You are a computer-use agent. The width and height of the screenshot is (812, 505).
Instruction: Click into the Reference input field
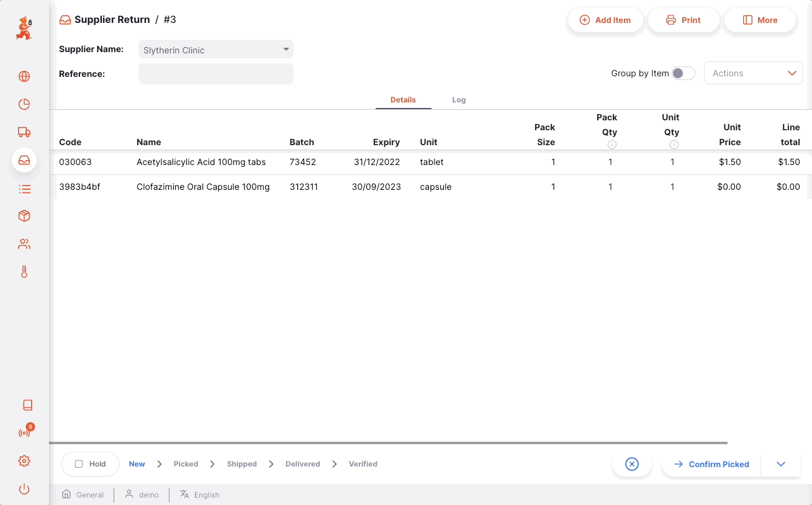[215, 74]
